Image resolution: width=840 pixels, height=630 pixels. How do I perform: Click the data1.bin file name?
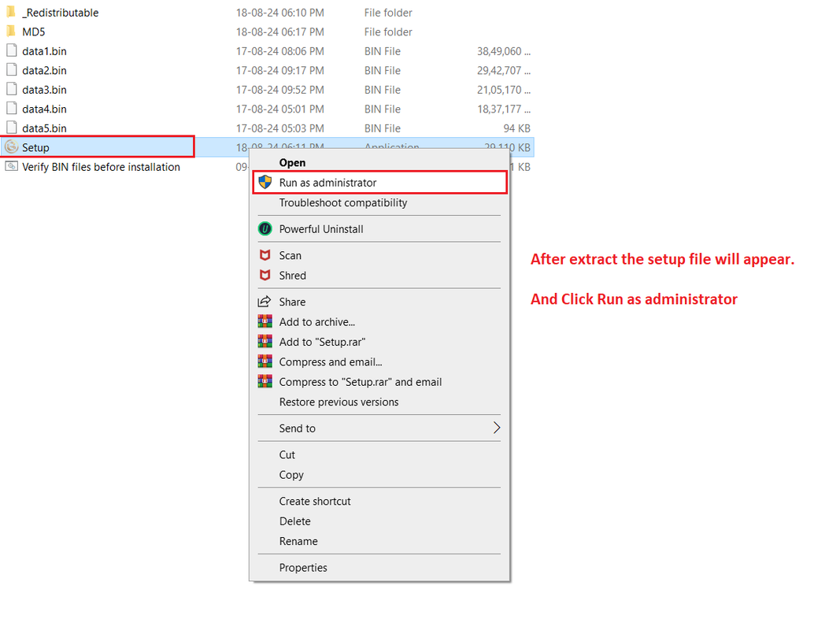[x=44, y=51]
